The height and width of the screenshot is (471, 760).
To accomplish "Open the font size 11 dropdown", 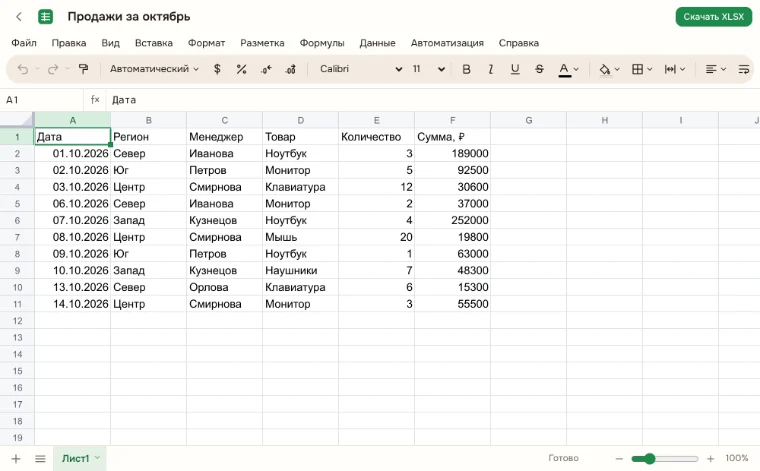I will pyautogui.click(x=428, y=69).
